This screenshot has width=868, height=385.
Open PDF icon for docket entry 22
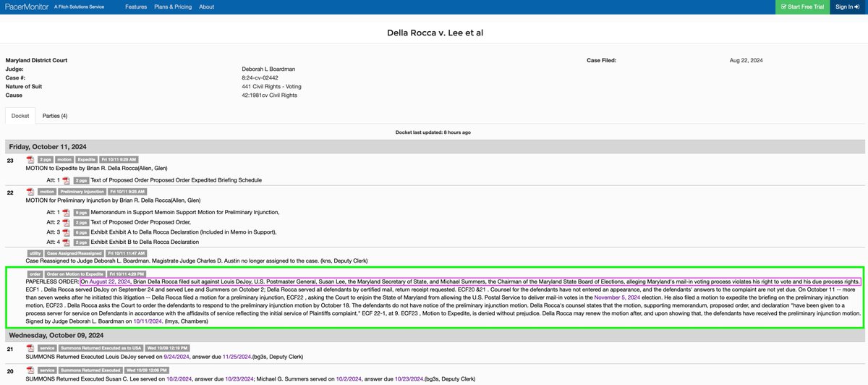tap(30, 192)
